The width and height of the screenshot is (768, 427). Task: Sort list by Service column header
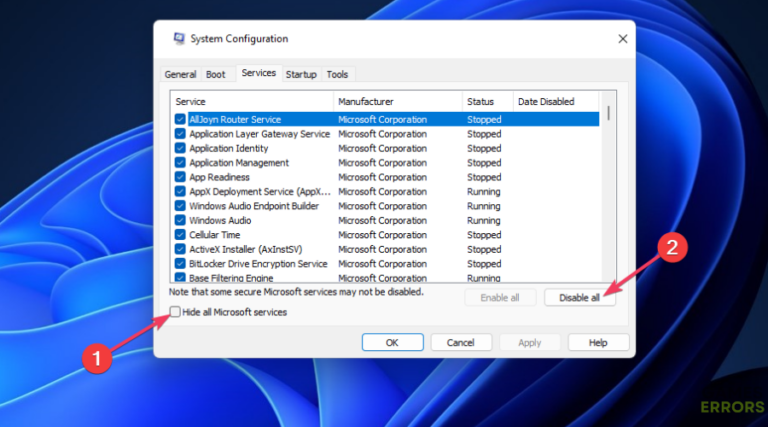[x=252, y=102]
